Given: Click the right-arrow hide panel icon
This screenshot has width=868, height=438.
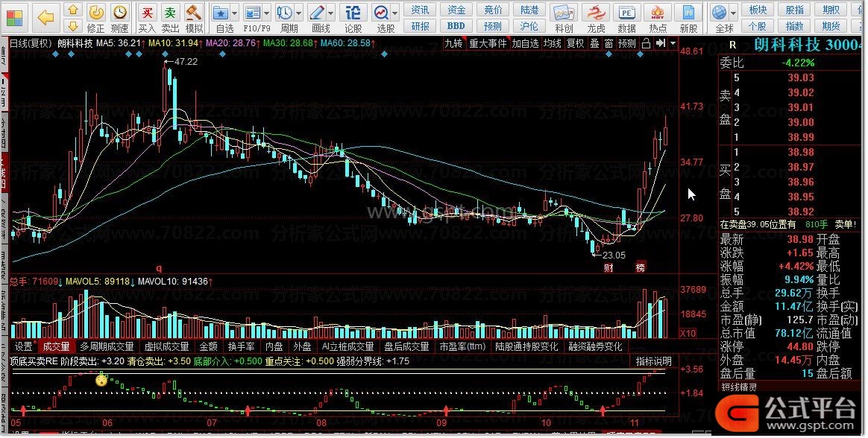Looking at the screenshot, I should click(x=661, y=43).
